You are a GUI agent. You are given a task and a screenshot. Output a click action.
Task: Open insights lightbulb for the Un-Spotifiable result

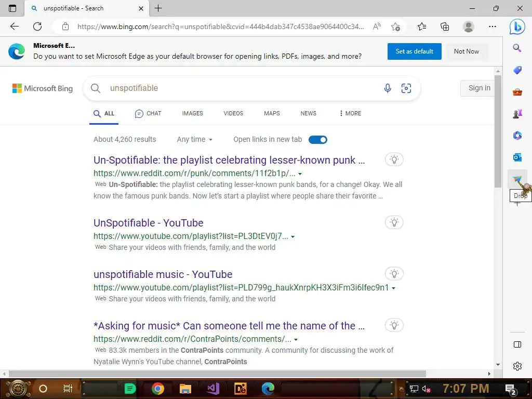pos(394,159)
